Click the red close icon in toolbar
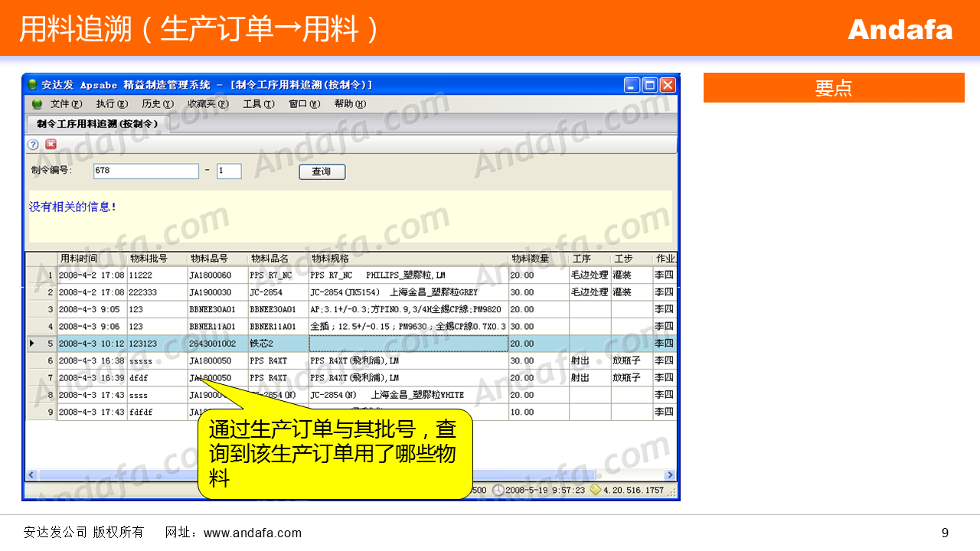980x551 pixels. (x=51, y=144)
